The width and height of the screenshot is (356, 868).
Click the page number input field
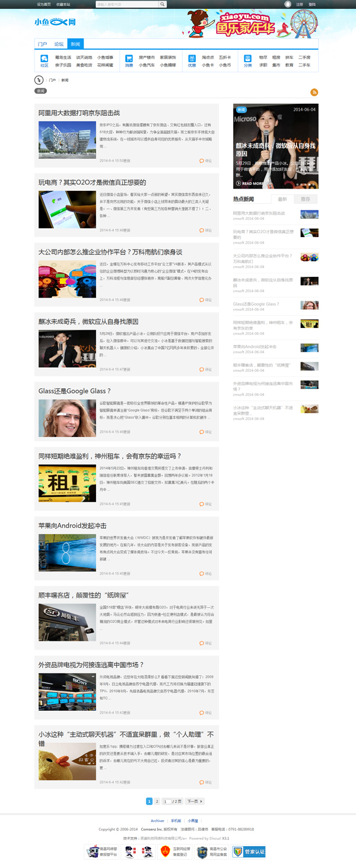click(167, 801)
